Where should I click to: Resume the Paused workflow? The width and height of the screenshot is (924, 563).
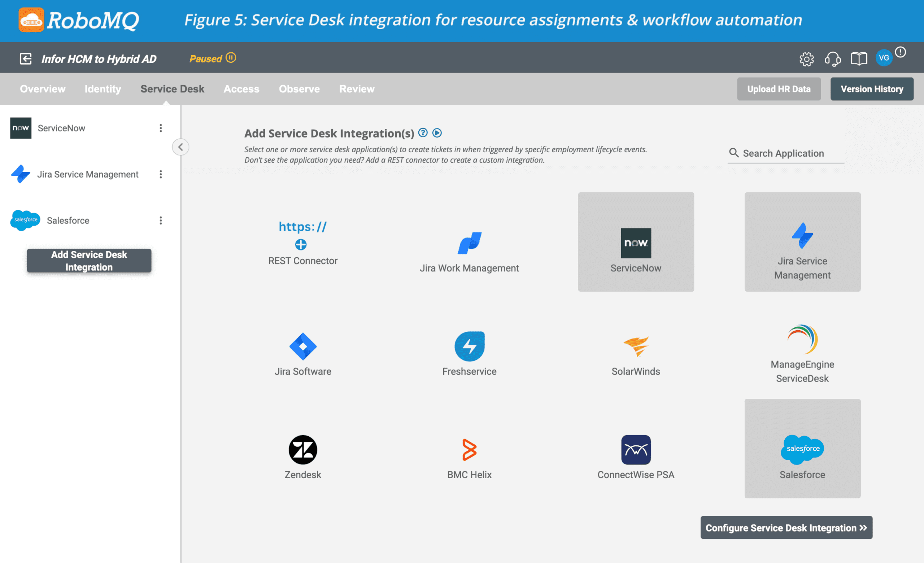tap(231, 58)
